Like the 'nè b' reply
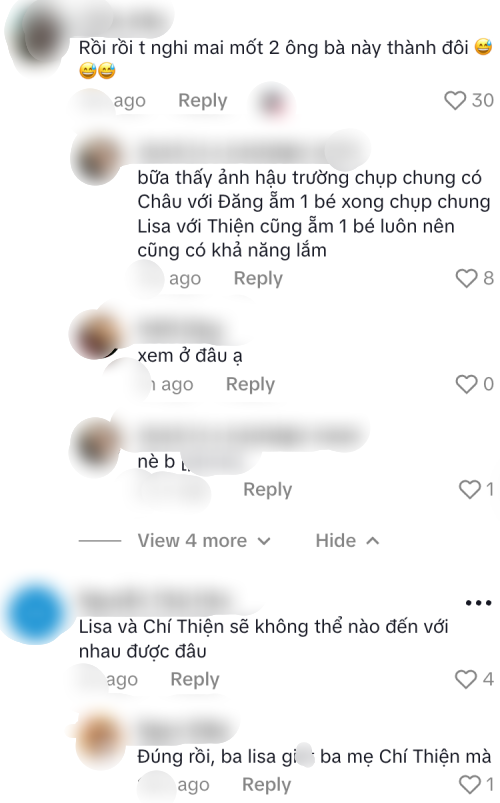Screen dimensions: 500x803 469,489
